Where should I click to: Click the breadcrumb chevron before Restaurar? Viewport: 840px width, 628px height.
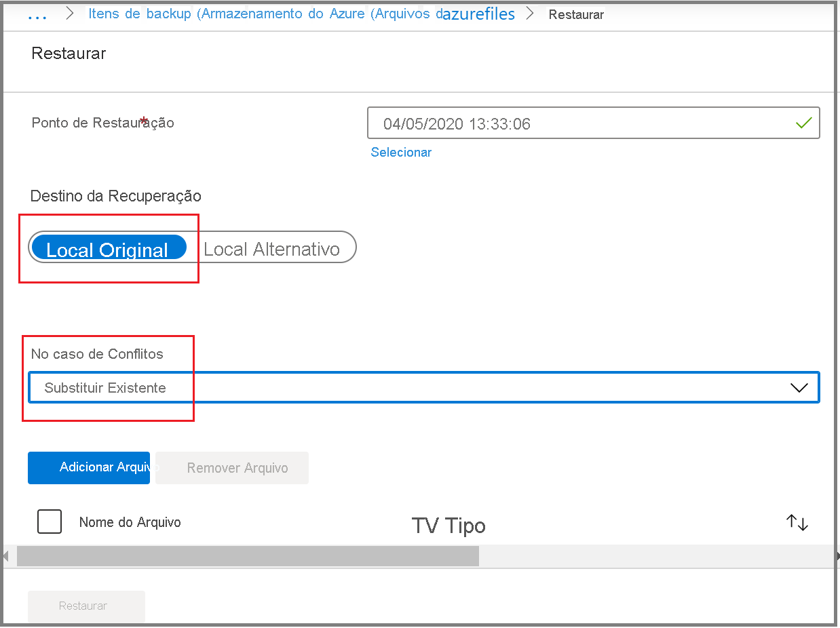click(531, 14)
